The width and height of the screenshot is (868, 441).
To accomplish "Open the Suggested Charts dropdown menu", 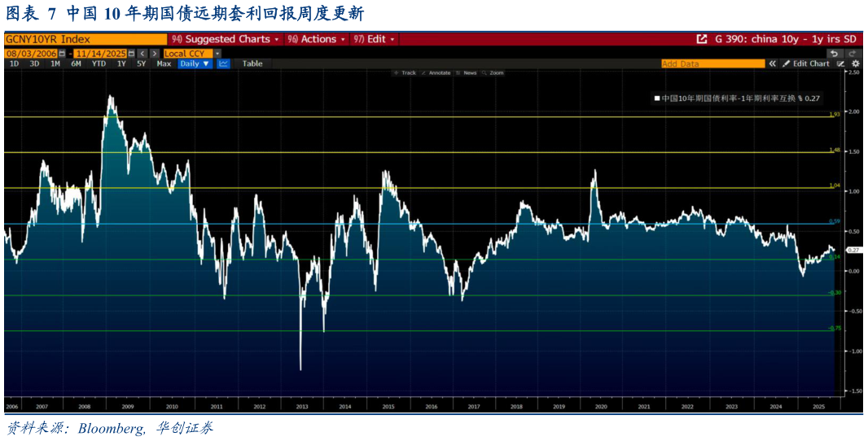I will coord(225,39).
